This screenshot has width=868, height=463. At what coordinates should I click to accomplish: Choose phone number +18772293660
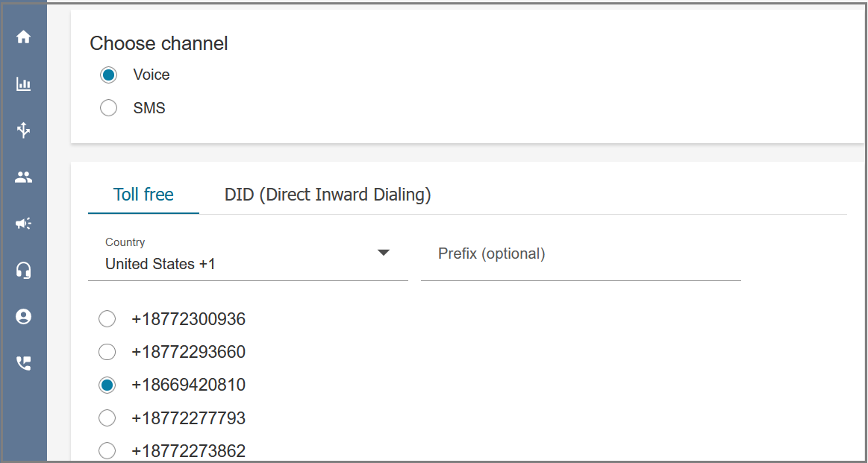tap(107, 352)
